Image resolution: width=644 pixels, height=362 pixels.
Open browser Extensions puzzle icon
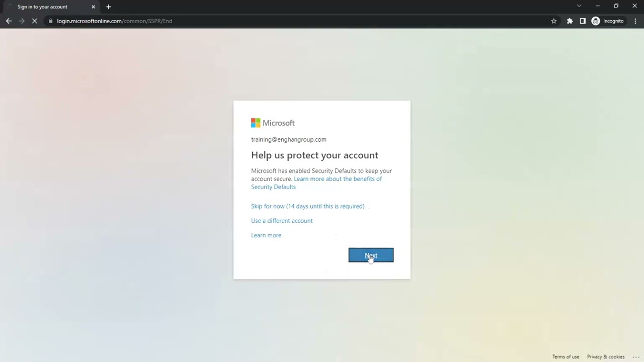pyautogui.click(x=570, y=21)
